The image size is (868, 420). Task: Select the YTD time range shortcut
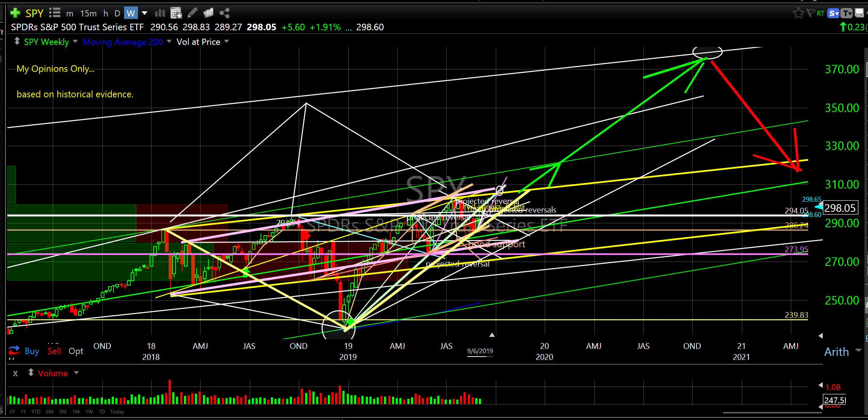(x=36, y=412)
